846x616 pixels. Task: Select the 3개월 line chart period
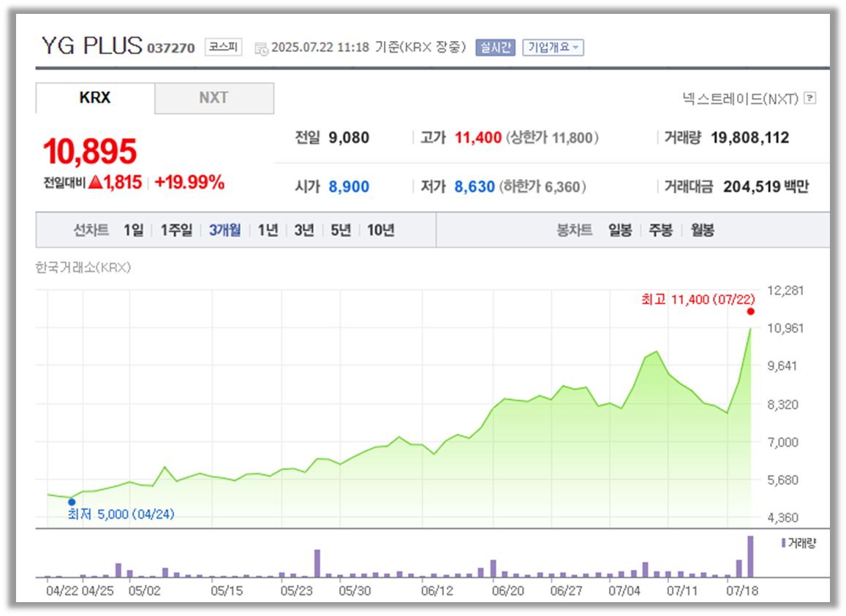(225, 230)
